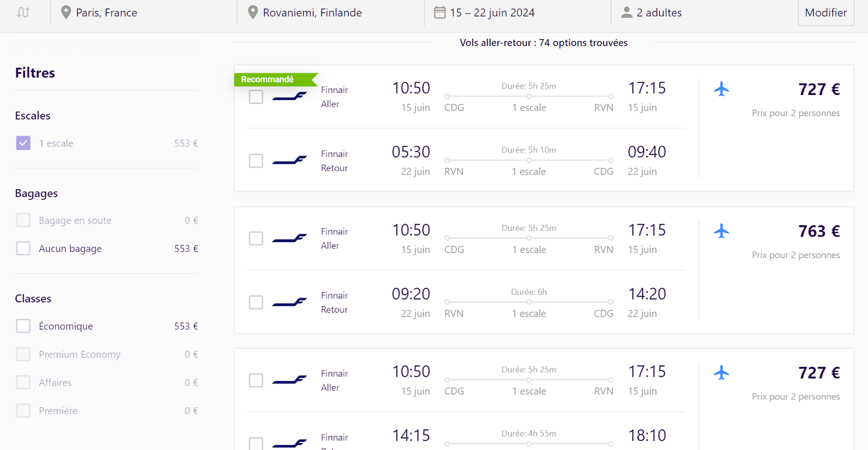Enable the Aucun bagage filter
This screenshot has width=868, height=450.
tap(23, 249)
